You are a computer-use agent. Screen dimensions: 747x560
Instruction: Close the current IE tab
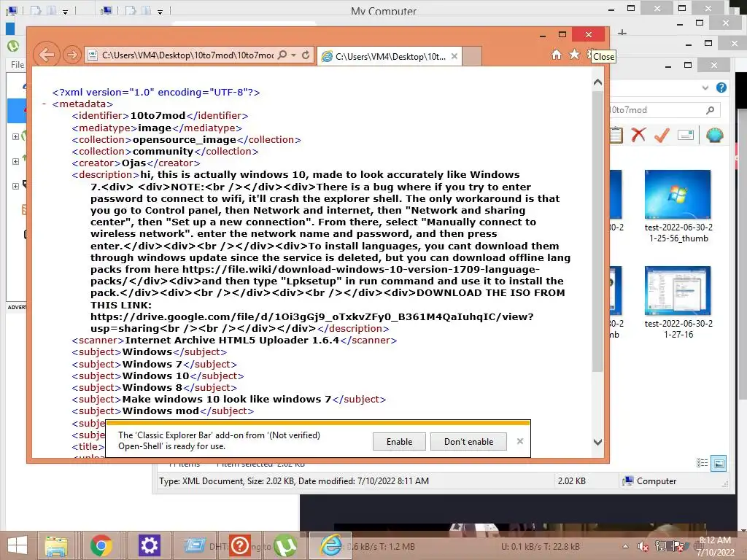coord(454,56)
